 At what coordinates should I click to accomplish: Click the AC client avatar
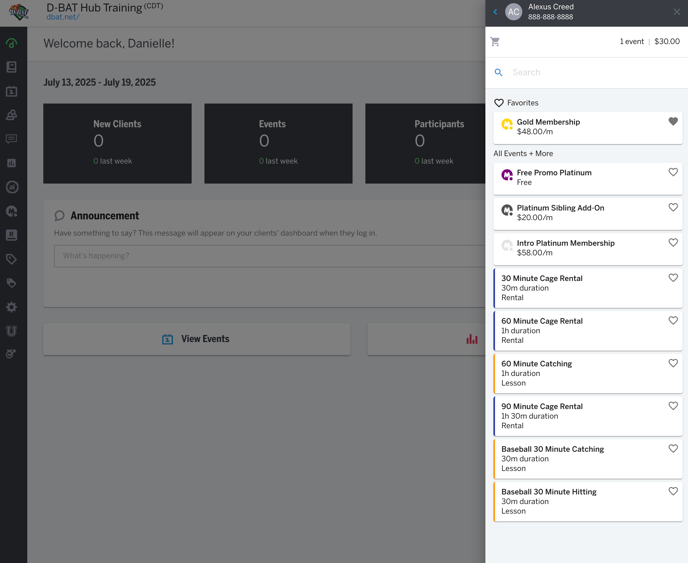click(513, 12)
